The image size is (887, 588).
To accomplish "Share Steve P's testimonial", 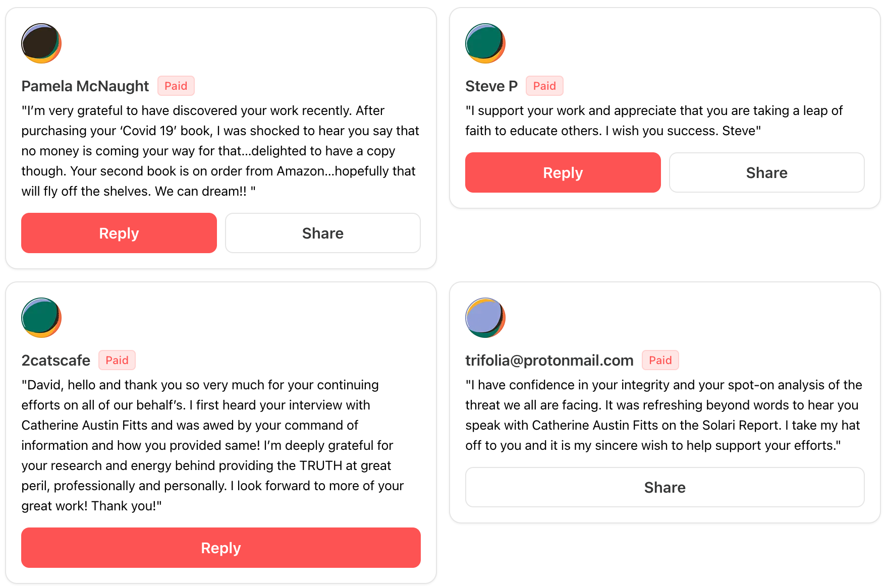I will pyautogui.click(x=766, y=172).
